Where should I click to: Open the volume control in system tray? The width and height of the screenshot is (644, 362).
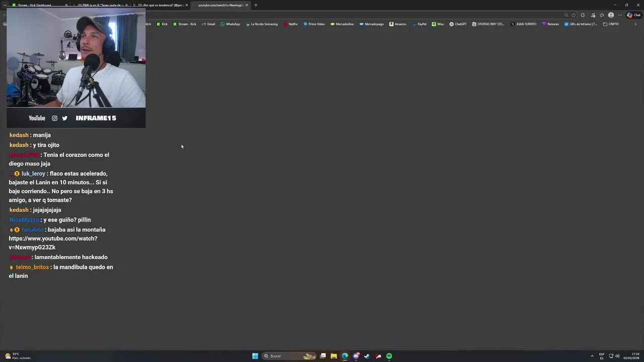coord(617,356)
